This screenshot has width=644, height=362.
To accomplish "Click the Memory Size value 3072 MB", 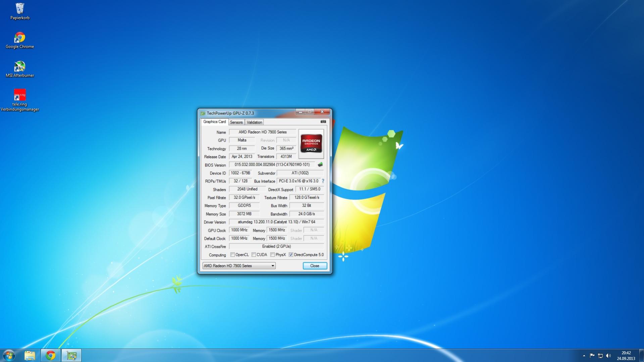I will (244, 214).
